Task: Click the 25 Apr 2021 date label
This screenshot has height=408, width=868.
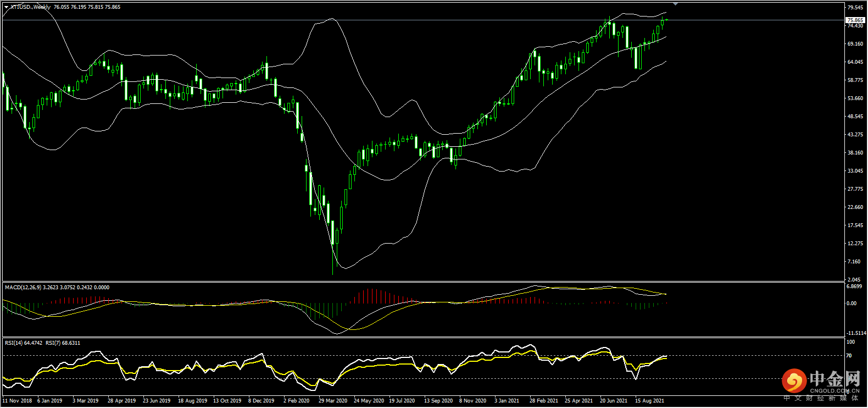Action: [x=579, y=401]
